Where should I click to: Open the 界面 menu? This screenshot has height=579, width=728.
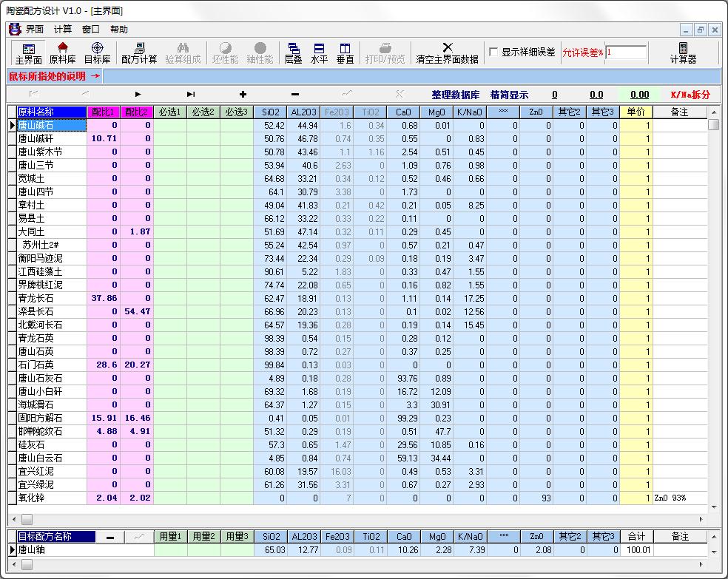[34, 30]
